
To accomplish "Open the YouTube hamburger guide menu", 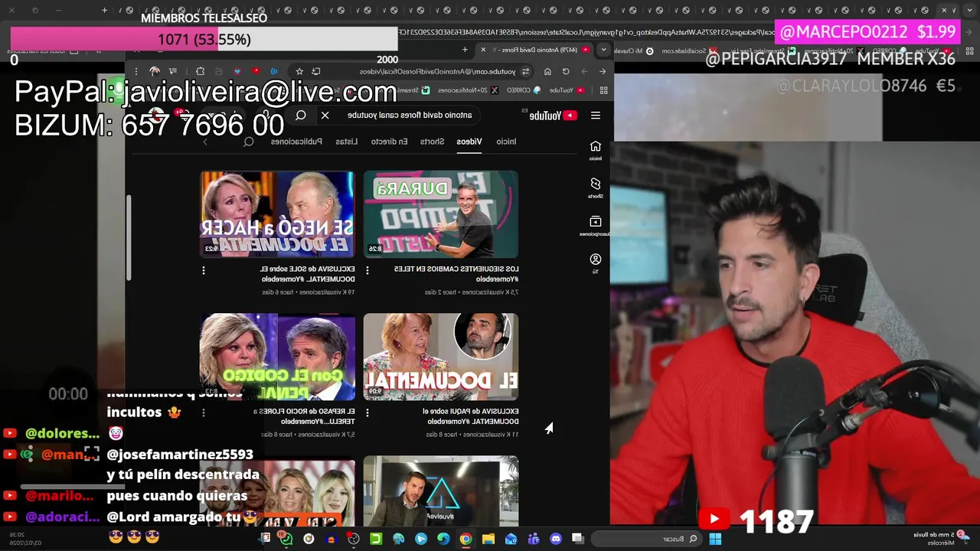I will [x=596, y=116].
